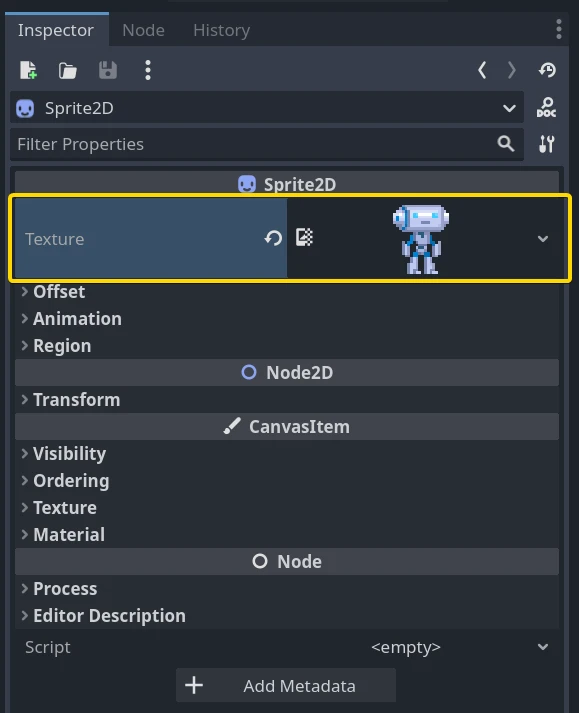Switch to the Node tab

143,30
